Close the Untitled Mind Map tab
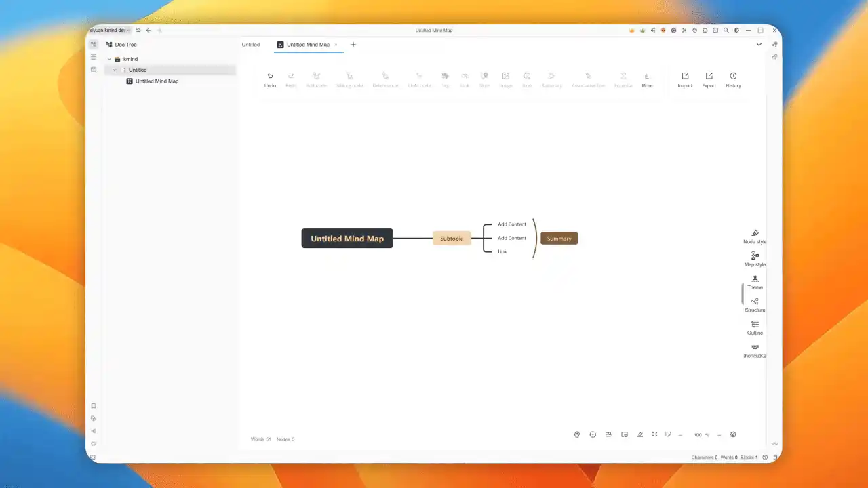The width and height of the screenshot is (868, 488). [x=336, y=45]
